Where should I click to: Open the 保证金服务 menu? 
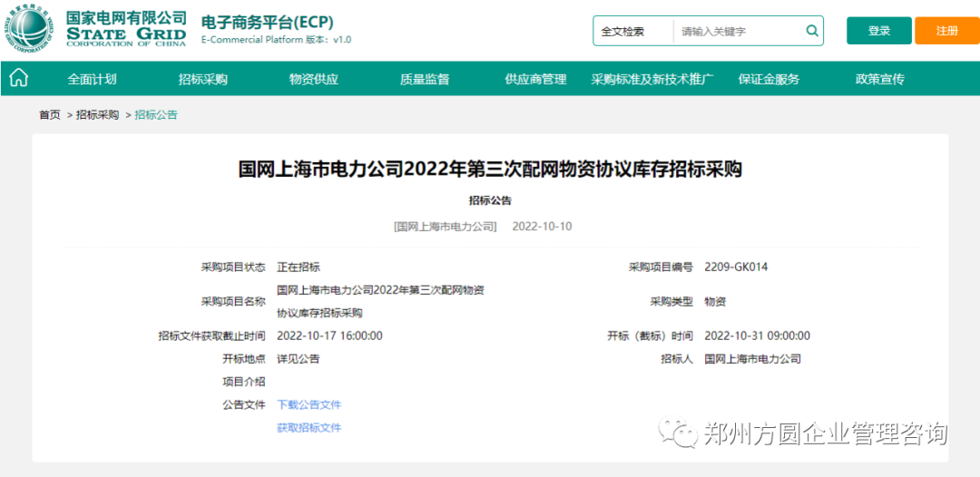click(x=769, y=79)
